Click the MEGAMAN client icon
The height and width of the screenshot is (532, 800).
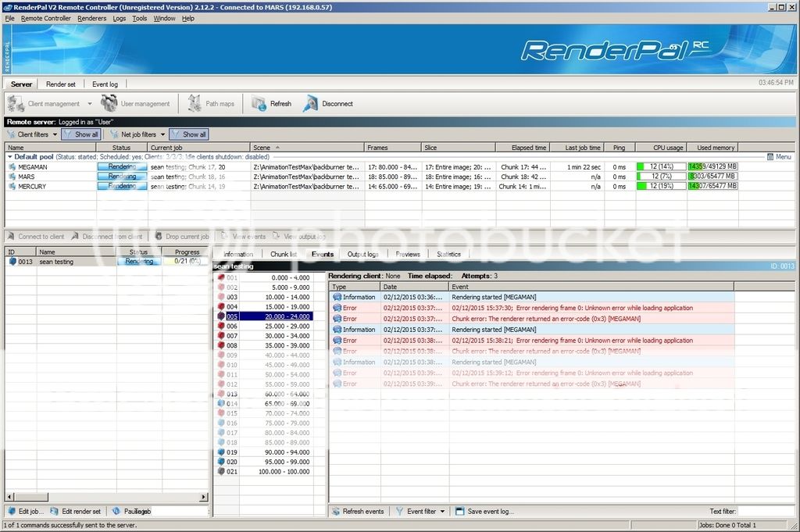(12, 167)
